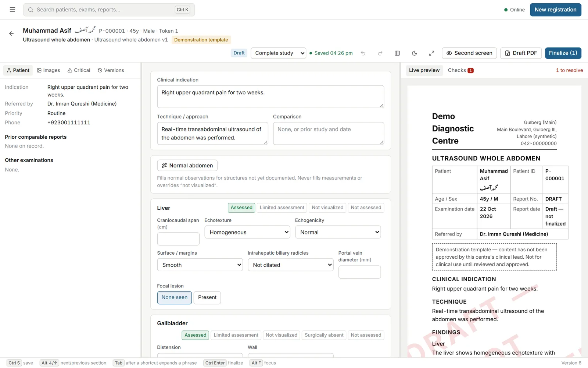The width and height of the screenshot is (588, 368).
Task: Open the Patient tab
Action: pyautogui.click(x=18, y=70)
